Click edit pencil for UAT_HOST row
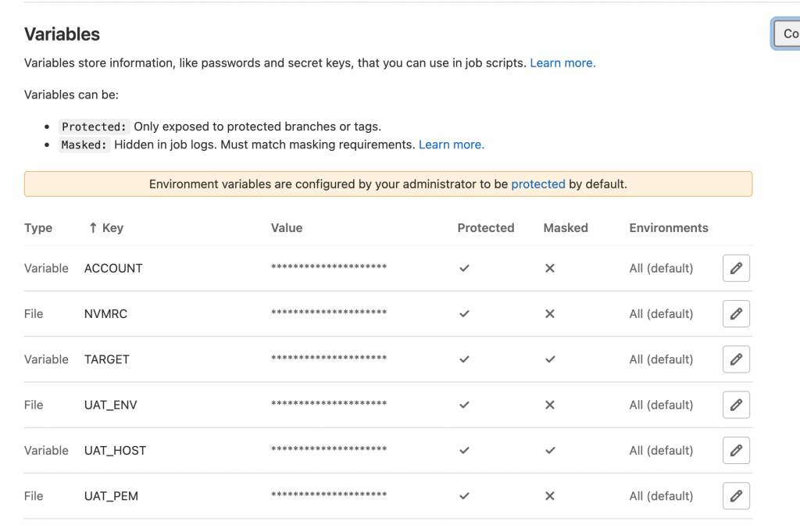Viewport: 800px width, 532px height. (x=736, y=450)
